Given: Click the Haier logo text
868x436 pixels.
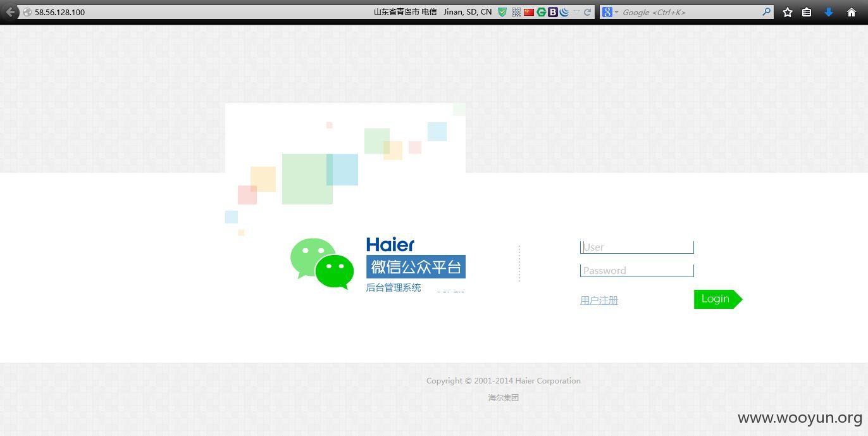Looking at the screenshot, I should click(x=390, y=245).
